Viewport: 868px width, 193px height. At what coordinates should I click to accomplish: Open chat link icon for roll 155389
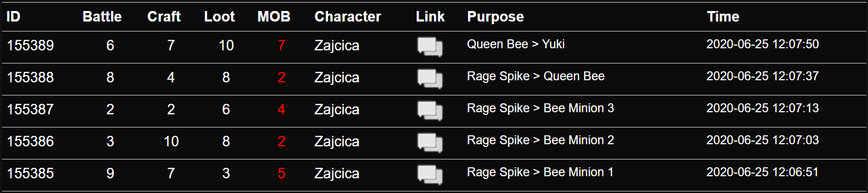430,47
